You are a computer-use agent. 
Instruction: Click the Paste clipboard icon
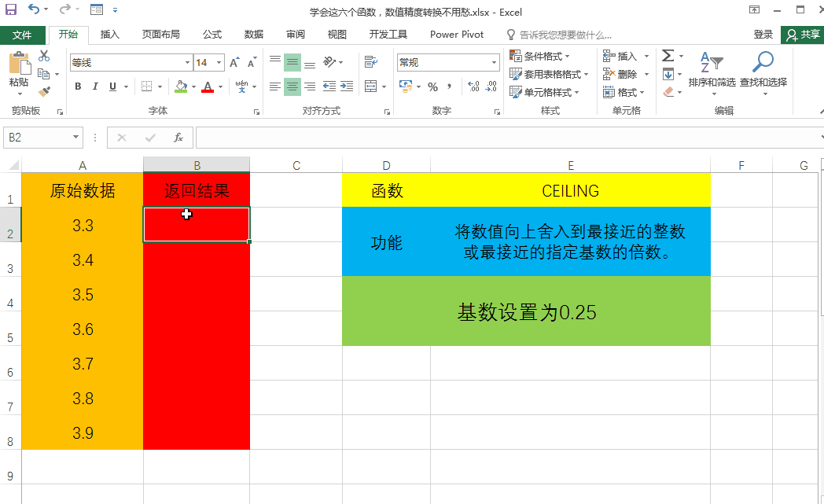coord(20,63)
